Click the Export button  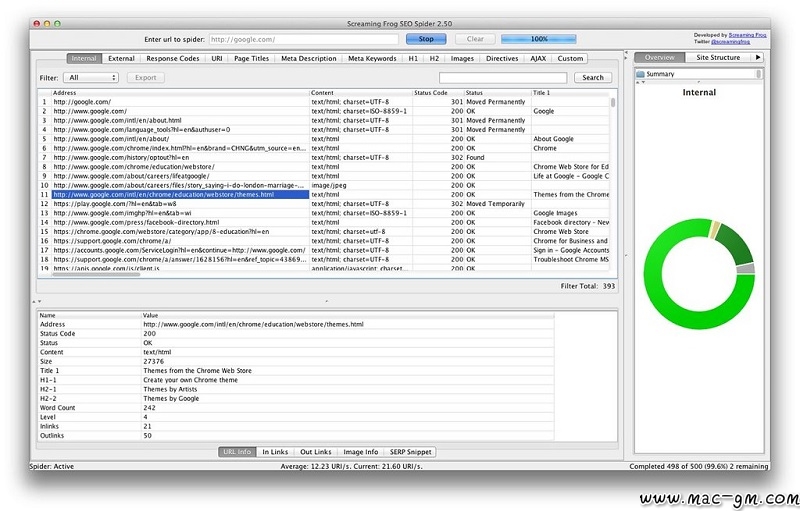(146, 78)
